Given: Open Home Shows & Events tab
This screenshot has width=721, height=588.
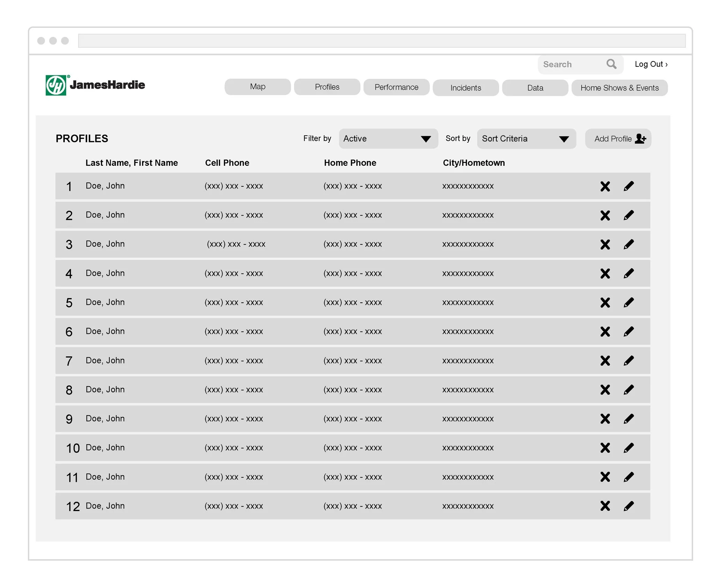Looking at the screenshot, I should [x=619, y=88].
